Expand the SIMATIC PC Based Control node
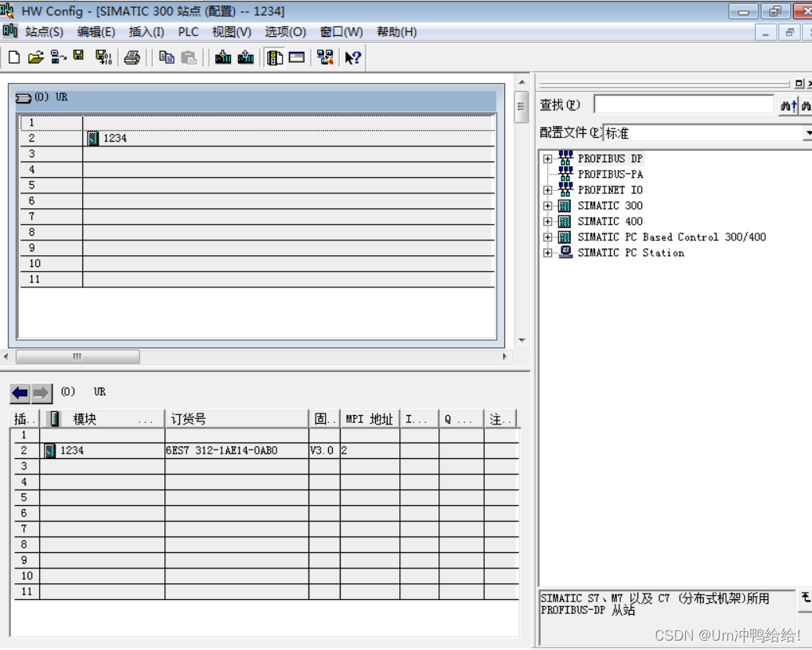Screen dimensions: 812x650 [547, 237]
